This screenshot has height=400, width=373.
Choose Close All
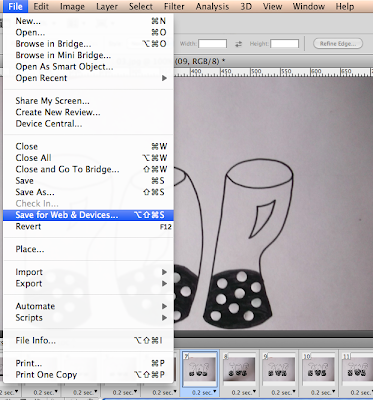[x=88, y=158]
